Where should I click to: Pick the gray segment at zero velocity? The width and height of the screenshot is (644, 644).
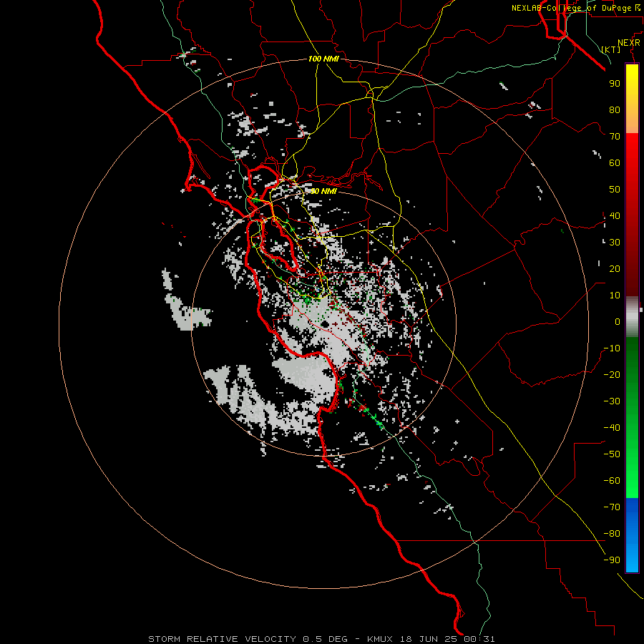point(632,317)
